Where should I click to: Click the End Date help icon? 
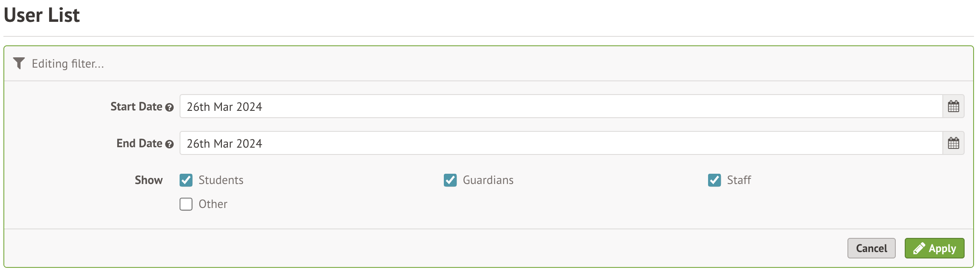pyautogui.click(x=169, y=144)
